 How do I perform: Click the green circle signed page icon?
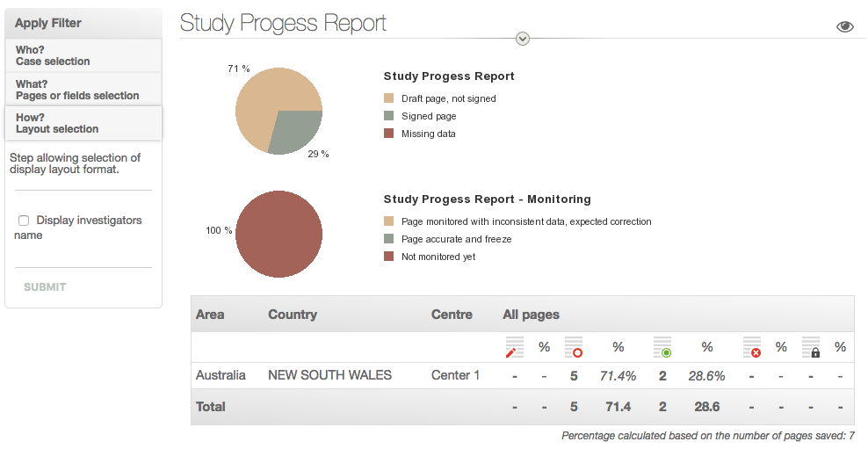coord(662,347)
